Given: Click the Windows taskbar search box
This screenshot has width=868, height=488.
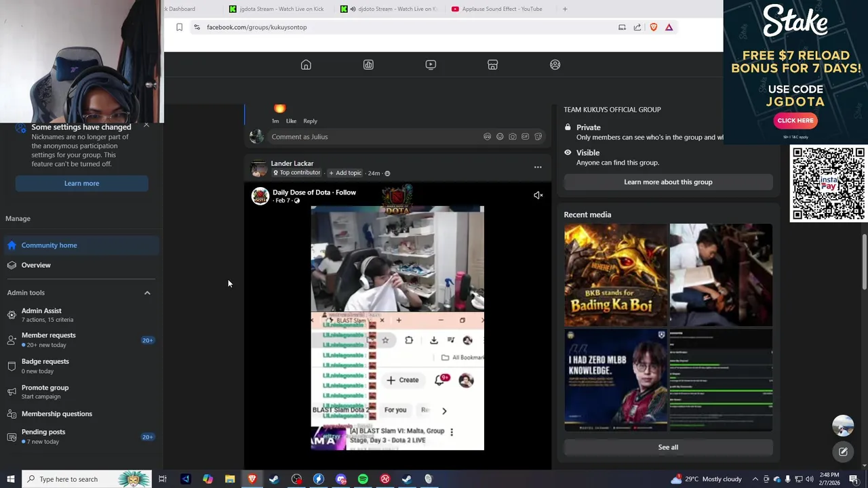Looking at the screenshot, I should [x=86, y=479].
